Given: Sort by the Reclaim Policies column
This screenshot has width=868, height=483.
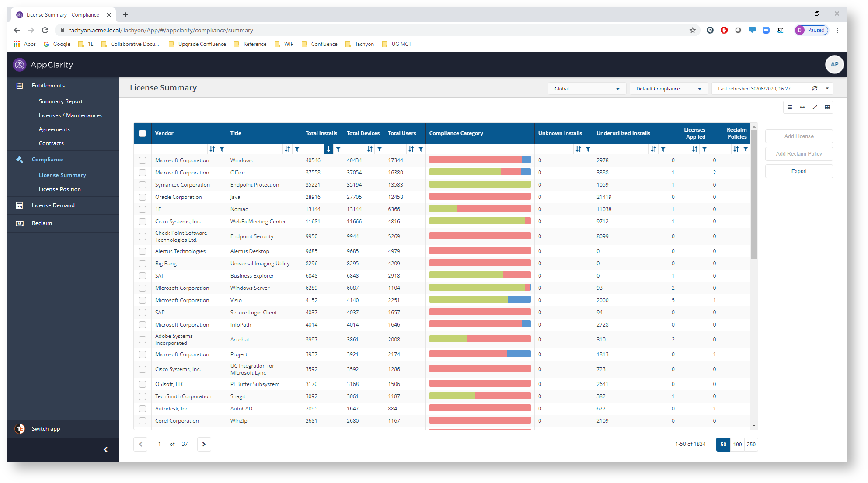Looking at the screenshot, I should pos(736,149).
